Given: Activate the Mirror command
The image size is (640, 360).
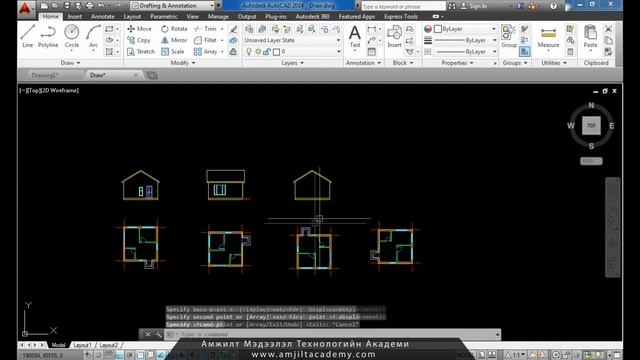Looking at the screenshot, I should click(174, 40).
